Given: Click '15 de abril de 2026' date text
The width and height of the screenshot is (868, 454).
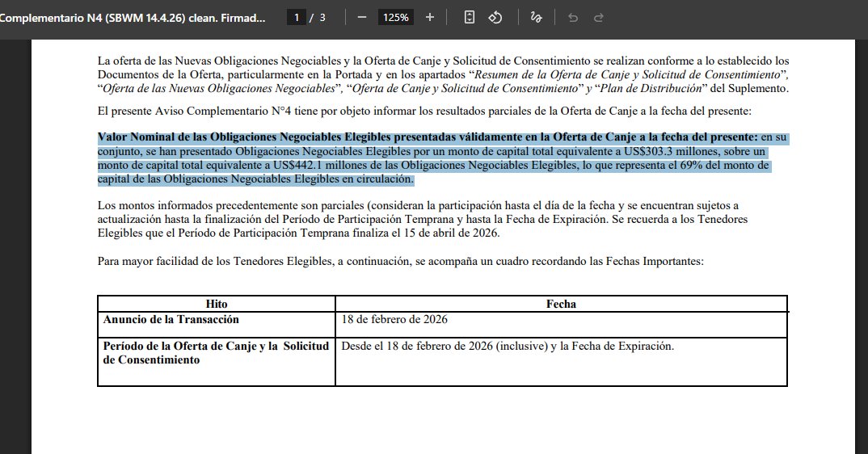Looking at the screenshot, I should point(451,233).
